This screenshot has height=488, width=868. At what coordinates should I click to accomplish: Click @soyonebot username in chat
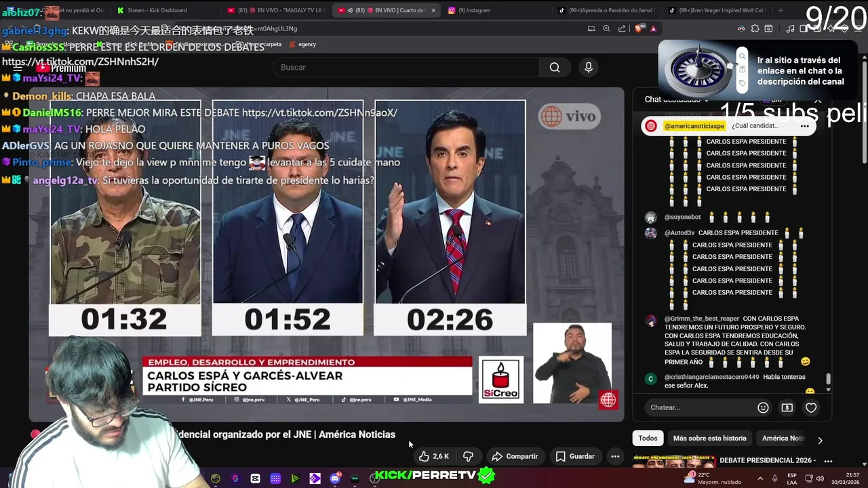tap(682, 217)
